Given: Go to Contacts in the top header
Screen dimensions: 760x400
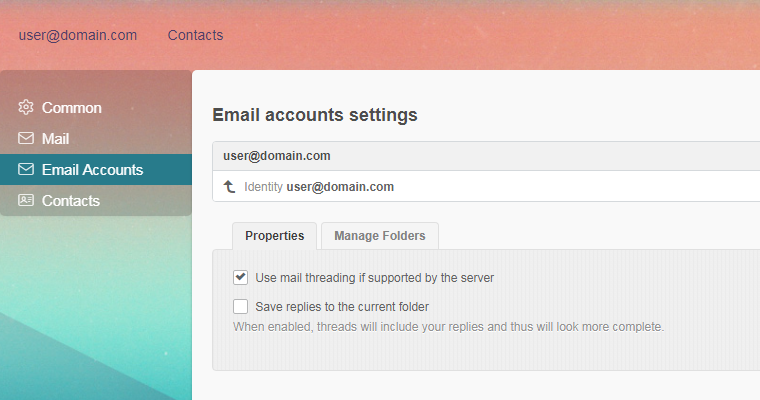Looking at the screenshot, I should pos(195,35).
